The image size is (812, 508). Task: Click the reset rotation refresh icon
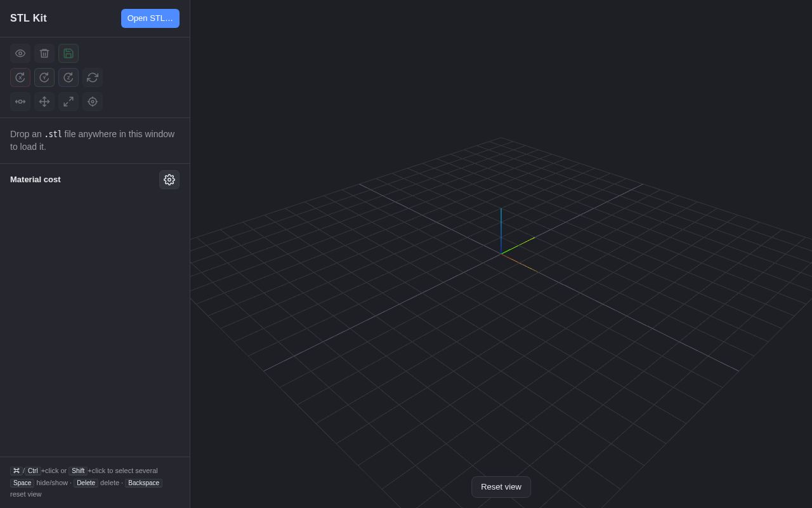click(93, 77)
